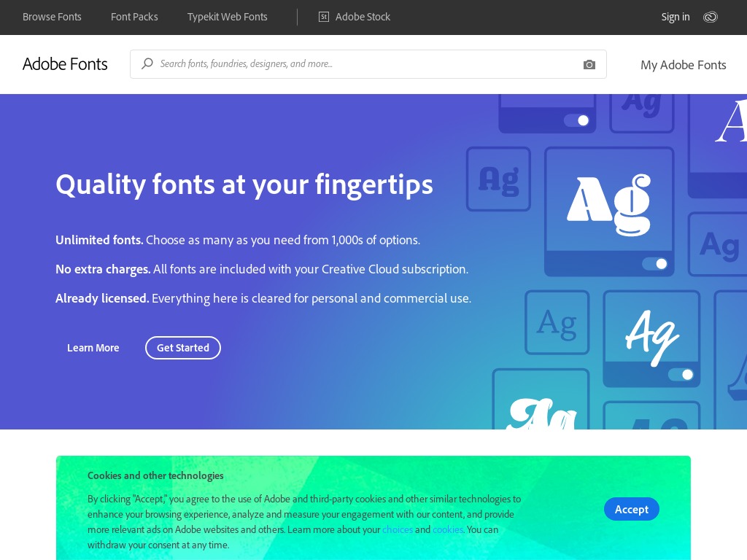
Task: Click the Already licensed text line
Action: (263, 298)
